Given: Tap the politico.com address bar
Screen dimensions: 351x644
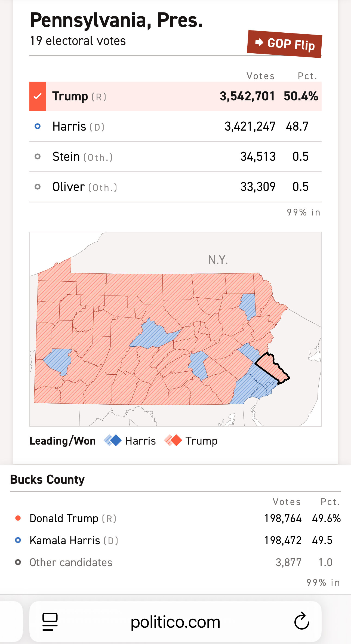Looking at the screenshot, I should tap(175, 621).
